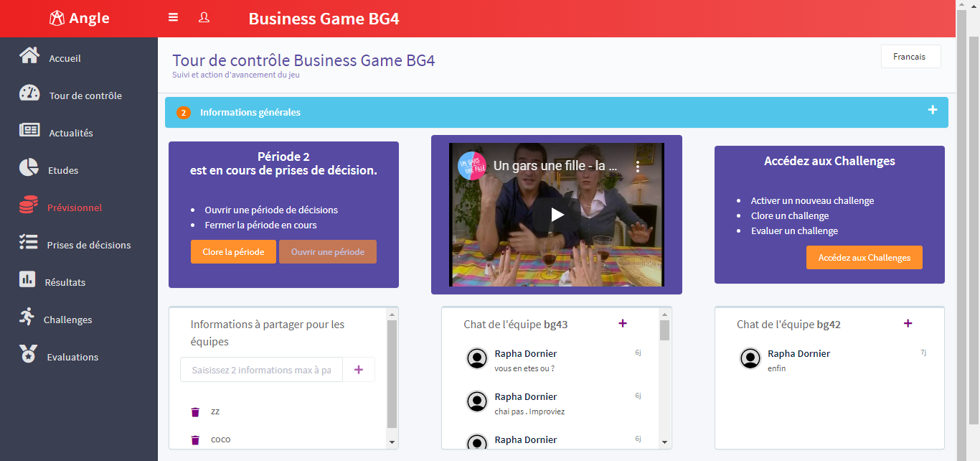980x461 pixels.
Task: Open the Francais language selector
Action: click(x=910, y=57)
